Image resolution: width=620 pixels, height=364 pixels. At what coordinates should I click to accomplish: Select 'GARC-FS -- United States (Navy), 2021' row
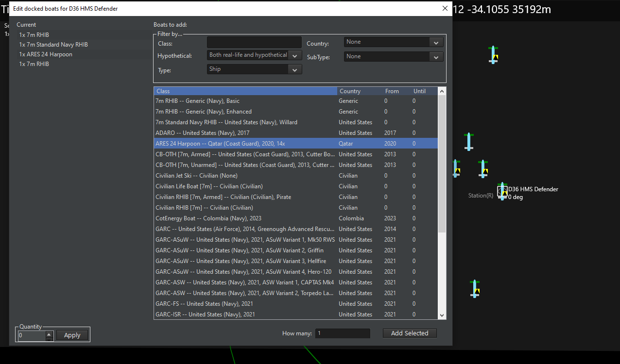pos(295,304)
